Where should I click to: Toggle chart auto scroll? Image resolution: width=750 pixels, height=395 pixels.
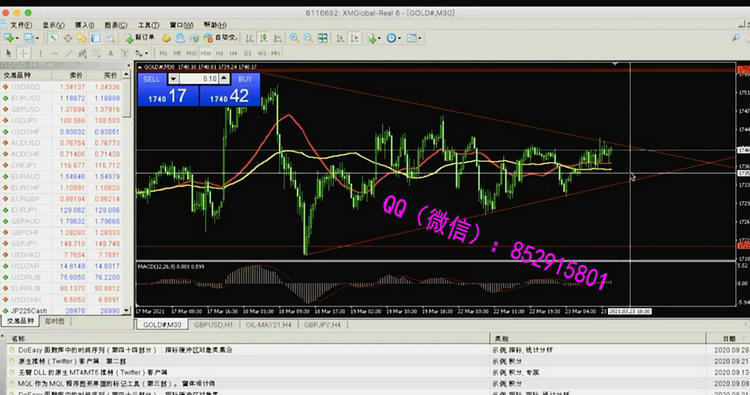pyautogui.click(x=340, y=38)
